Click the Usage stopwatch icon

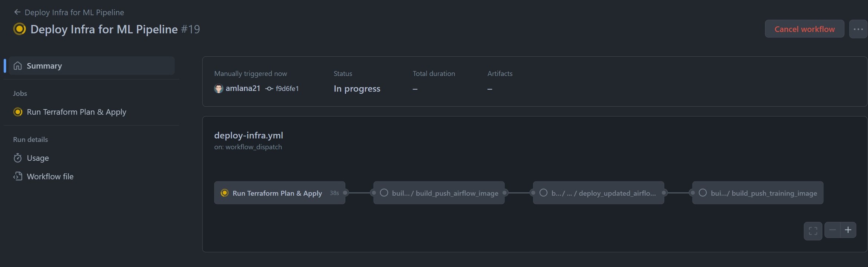(17, 158)
